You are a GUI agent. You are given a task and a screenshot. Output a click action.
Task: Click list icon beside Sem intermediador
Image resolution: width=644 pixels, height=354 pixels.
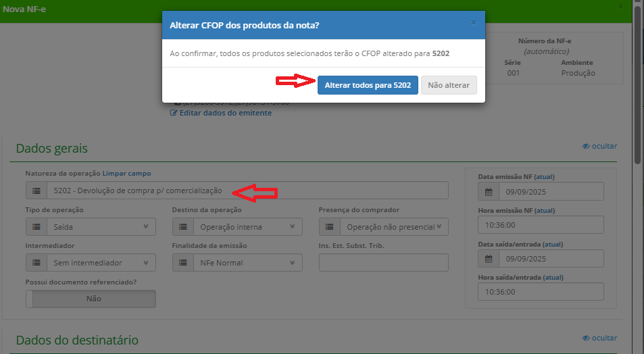click(x=36, y=262)
